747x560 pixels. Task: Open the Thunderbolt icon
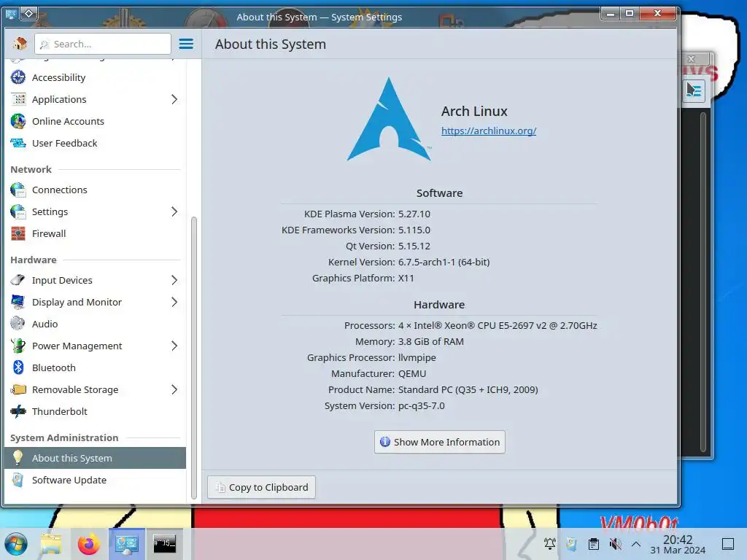coord(18,412)
